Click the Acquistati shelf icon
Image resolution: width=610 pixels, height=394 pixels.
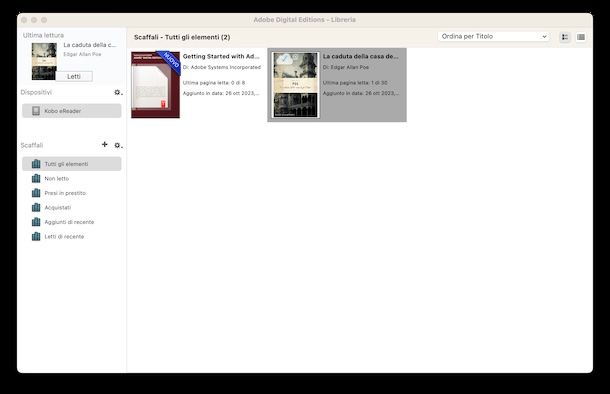[36, 207]
